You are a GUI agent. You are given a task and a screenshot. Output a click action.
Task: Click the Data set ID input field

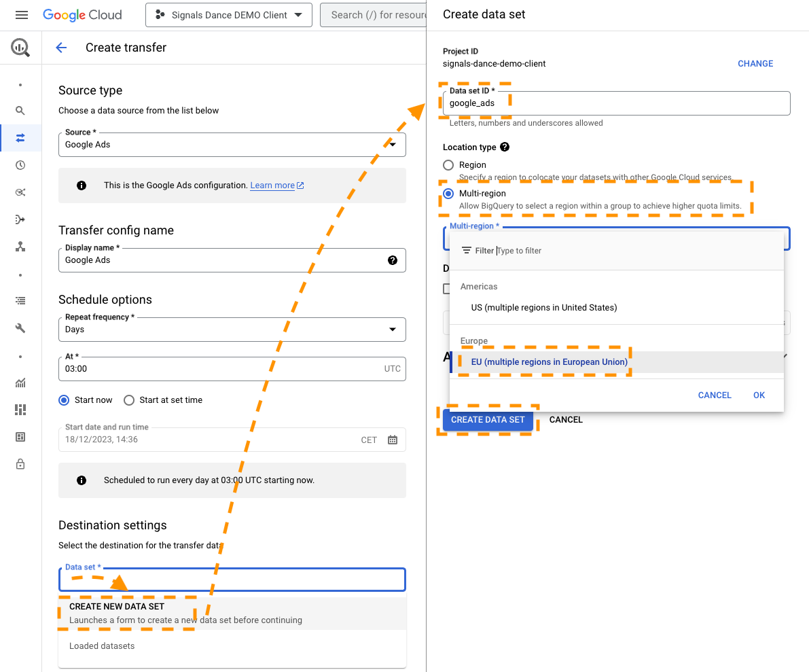[617, 103]
